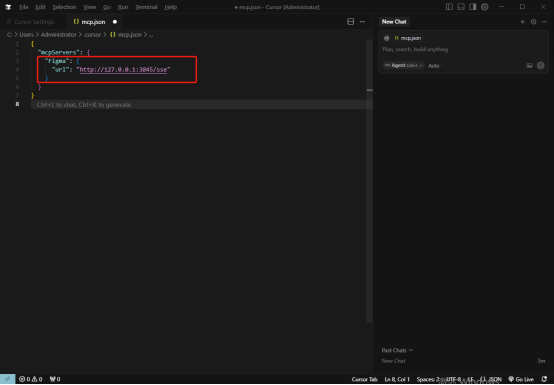Change indentation via Spaces: 2
This screenshot has width=554, height=385.
[428, 379]
